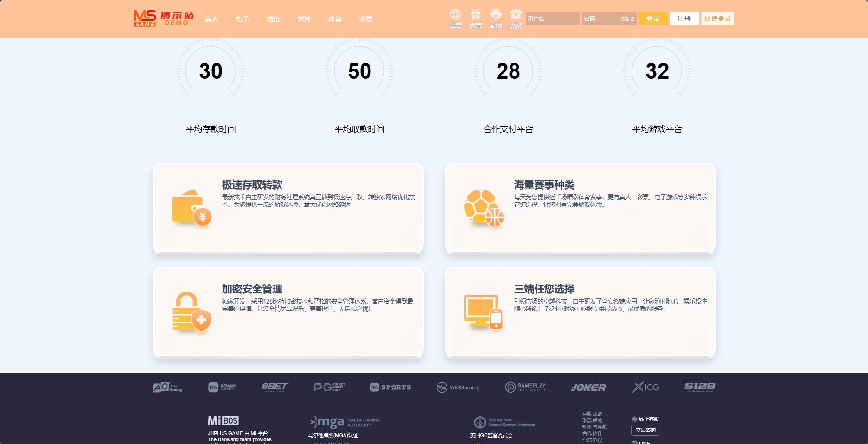The height and width of the screenshot is (444, 868).
Task: Click the 登录 login button
Action: 653,19
